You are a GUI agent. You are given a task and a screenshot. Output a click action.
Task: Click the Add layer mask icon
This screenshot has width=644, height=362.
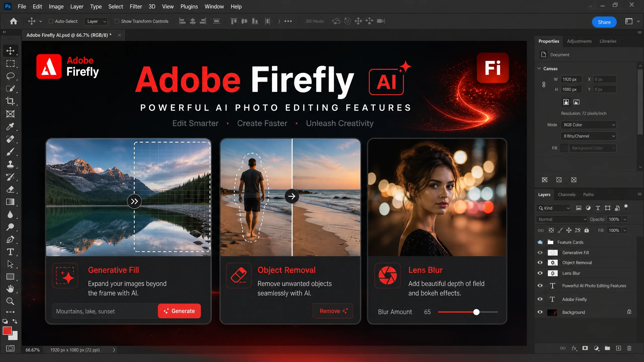[585, 348]
